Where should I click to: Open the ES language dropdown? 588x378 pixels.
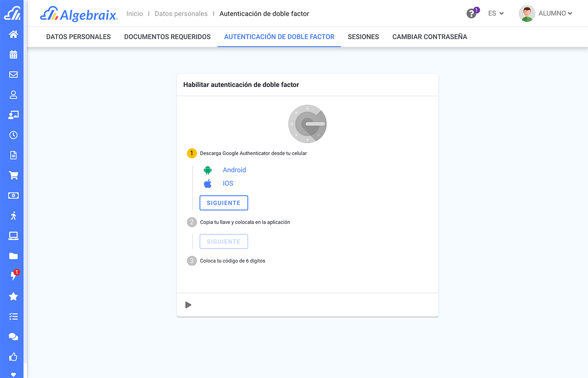tap(496, 13)
